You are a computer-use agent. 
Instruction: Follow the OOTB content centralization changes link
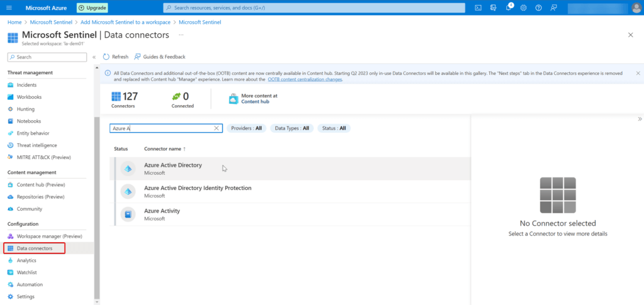point(305,80)
